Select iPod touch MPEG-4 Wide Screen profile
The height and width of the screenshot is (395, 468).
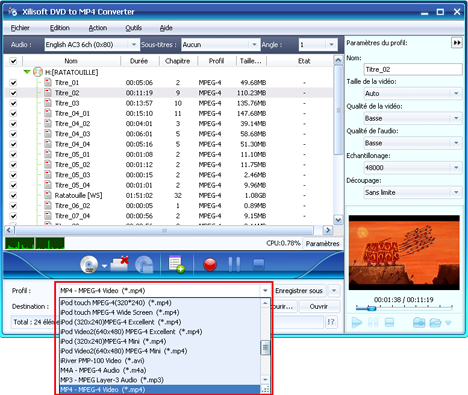pyautogui.click(x=160, y=312)
